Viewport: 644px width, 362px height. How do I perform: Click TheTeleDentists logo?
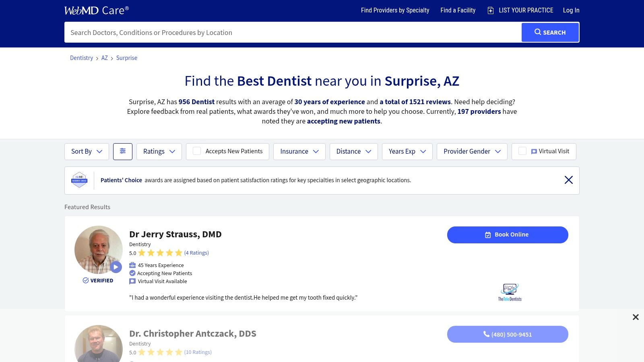point(510,292)
